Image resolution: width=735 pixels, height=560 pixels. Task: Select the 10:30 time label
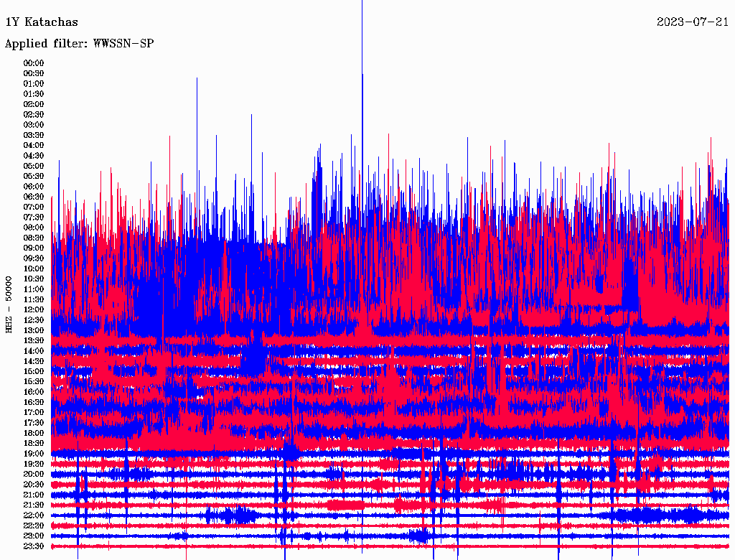34,279
